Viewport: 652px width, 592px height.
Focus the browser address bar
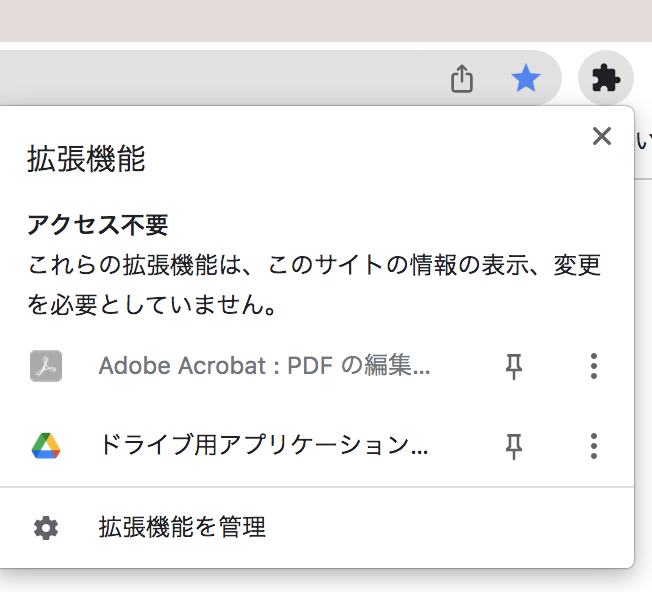click(200, 78)
